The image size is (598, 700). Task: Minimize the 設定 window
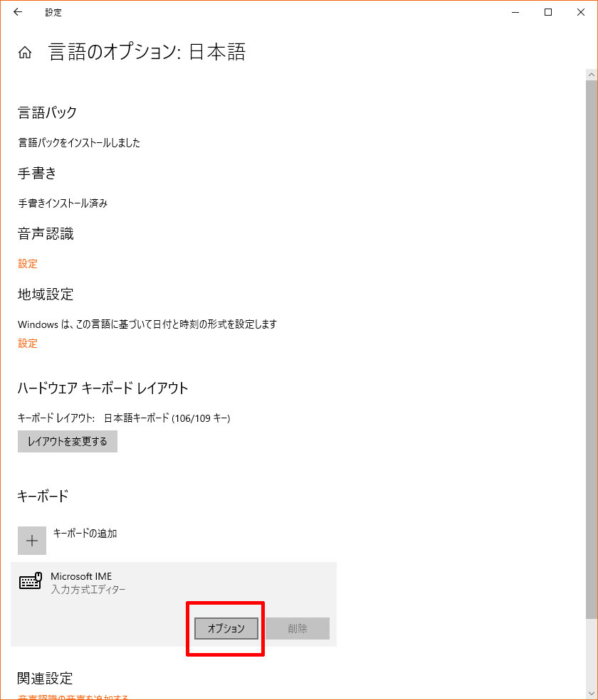click(x=515, y=12)
